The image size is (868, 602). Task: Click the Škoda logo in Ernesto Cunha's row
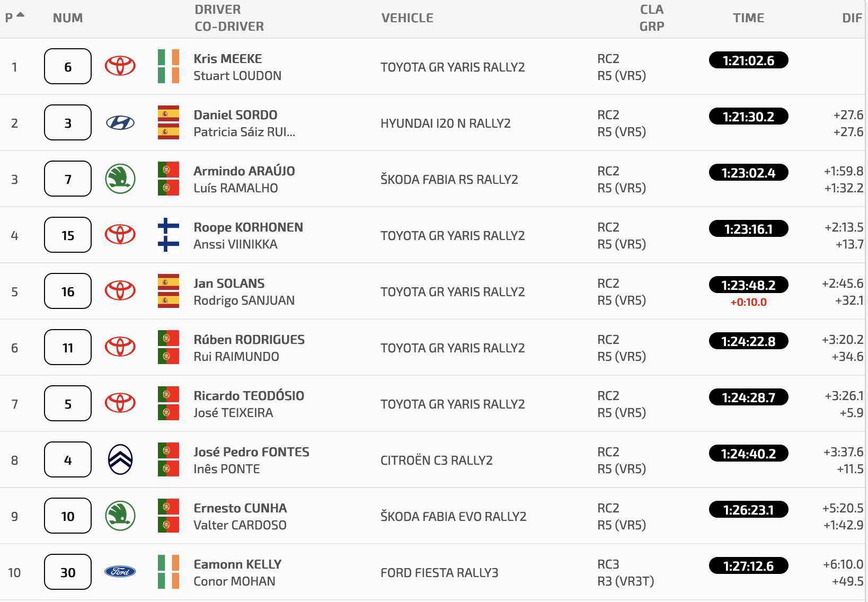pyautogui.click(x=120, y=516)
